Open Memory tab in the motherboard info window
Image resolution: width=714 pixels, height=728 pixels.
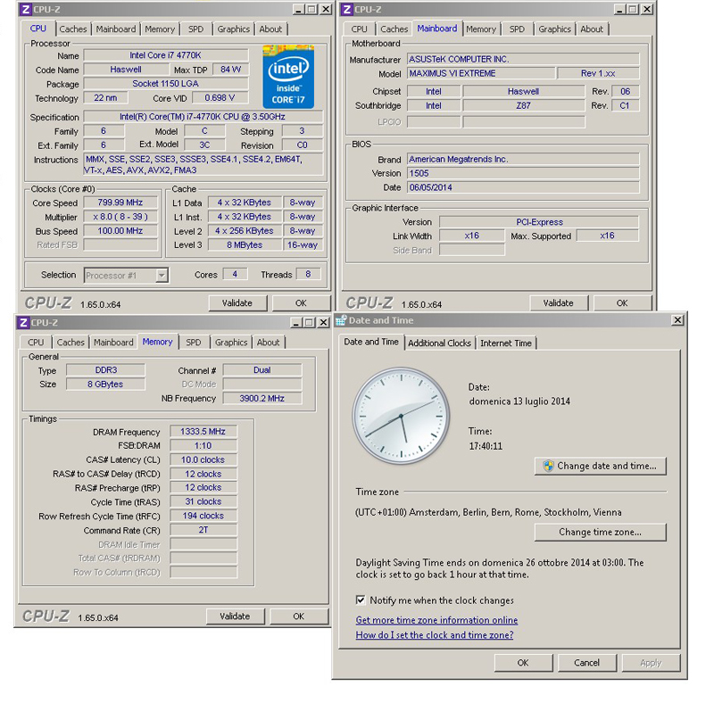coord(481,29)
